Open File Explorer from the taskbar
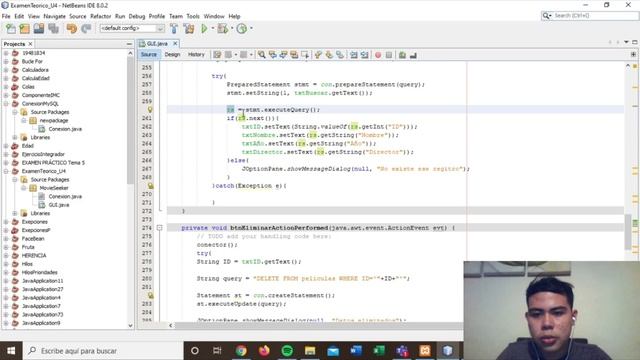The height and width of the screenshot is (360, 640). point(310,351)
